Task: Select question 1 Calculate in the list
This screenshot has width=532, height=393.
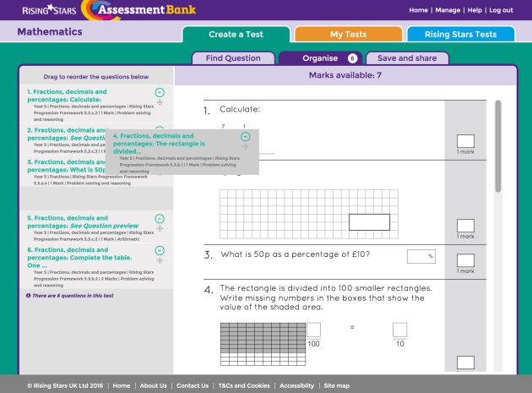Action: point(96,104)
